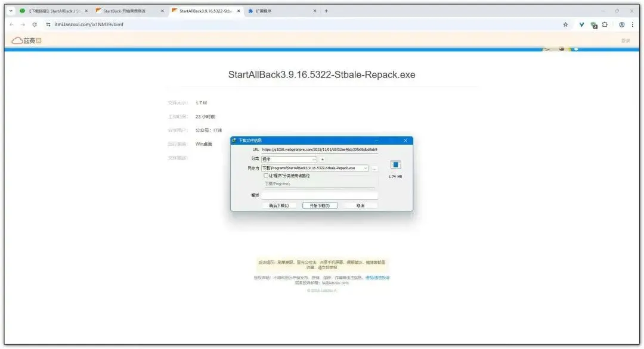
Task: Click the file type icon in dialog
Action: coord(395,165)
